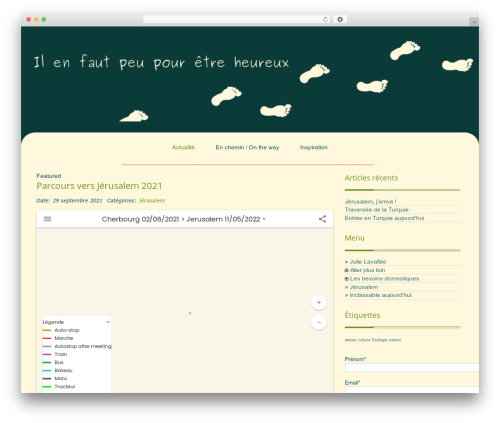Click the red Marche legend swatch

pyautogui.click(x=47, y=338)
